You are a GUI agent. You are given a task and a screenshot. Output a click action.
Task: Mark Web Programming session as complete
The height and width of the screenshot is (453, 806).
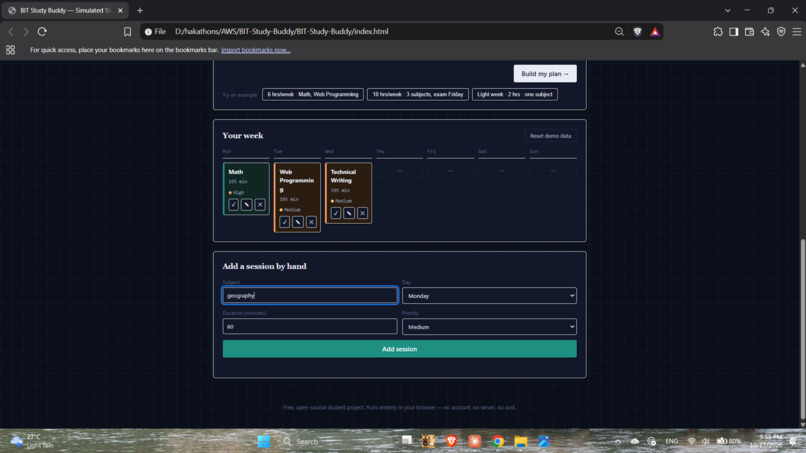tap(284, 222)
